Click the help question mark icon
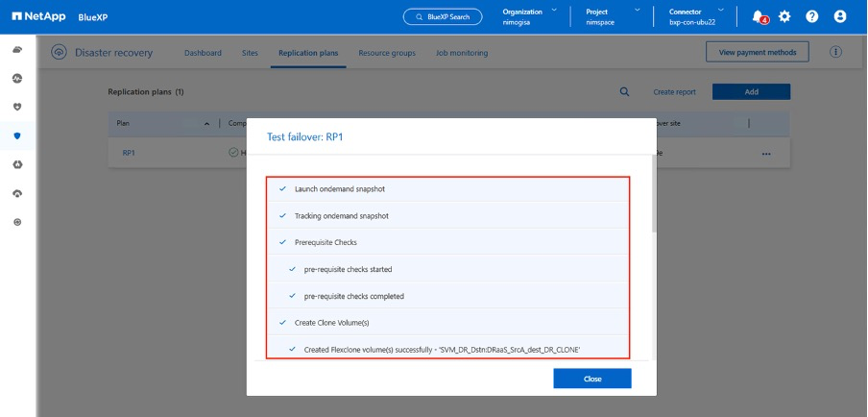 pos(812,16)
